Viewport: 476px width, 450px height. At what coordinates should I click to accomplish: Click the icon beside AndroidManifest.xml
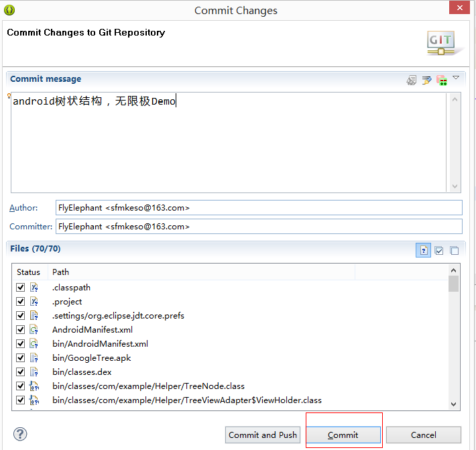(34, 329)
